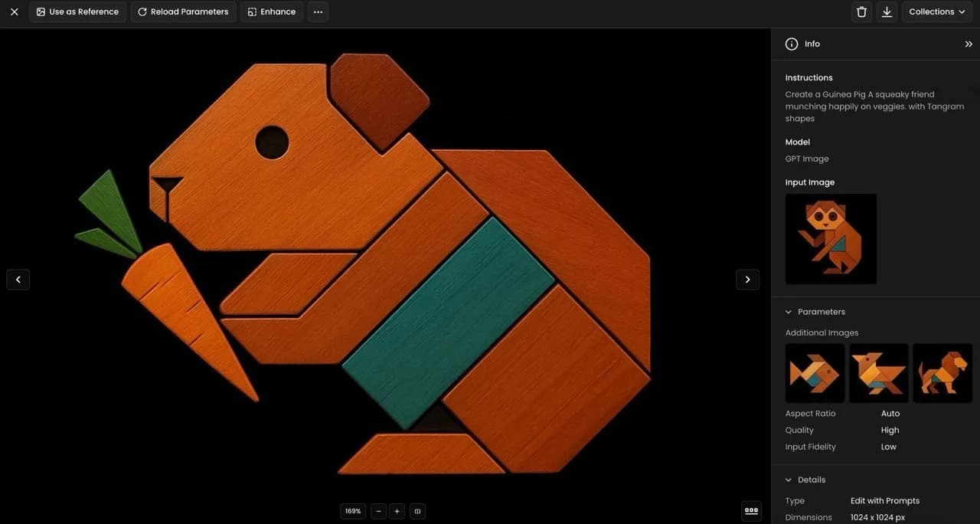
Task: Click the Info panel info icon
Action: pos(792,44)
